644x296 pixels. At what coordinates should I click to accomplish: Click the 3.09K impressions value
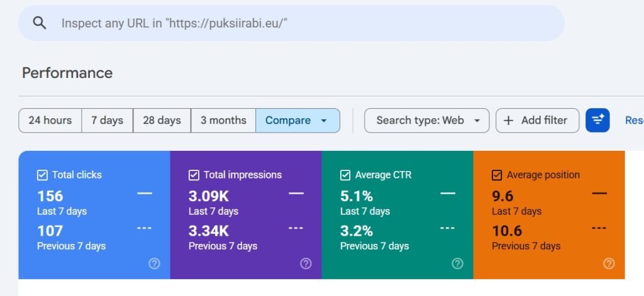coord(209,196)
